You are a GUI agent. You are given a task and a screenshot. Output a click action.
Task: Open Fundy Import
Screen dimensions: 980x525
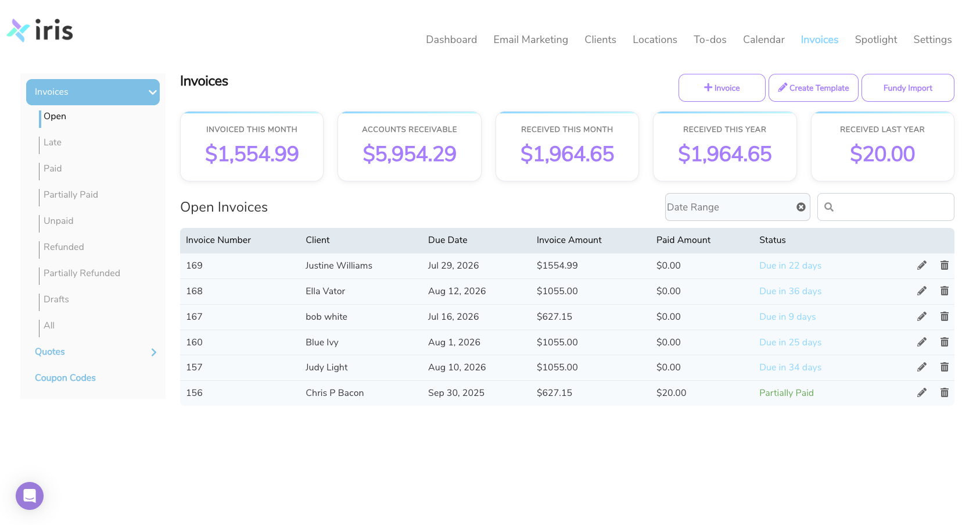pyautogui.click(x=908, y=88)
